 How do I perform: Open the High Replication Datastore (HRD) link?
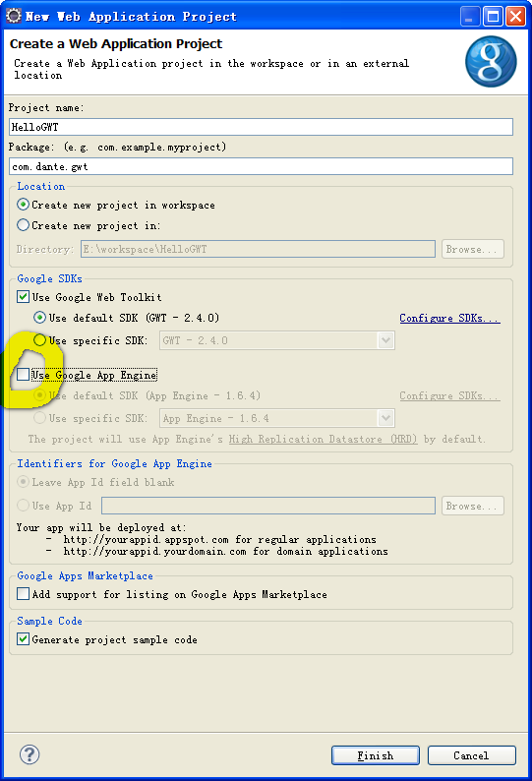click(x=323, y=440)
